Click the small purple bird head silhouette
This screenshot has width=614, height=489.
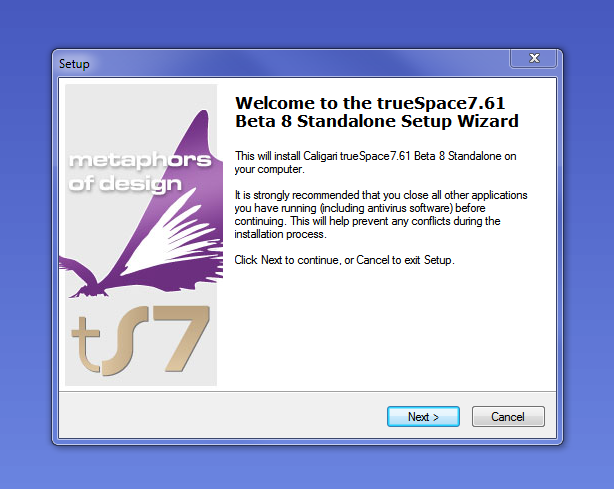[x=78, y=272]
